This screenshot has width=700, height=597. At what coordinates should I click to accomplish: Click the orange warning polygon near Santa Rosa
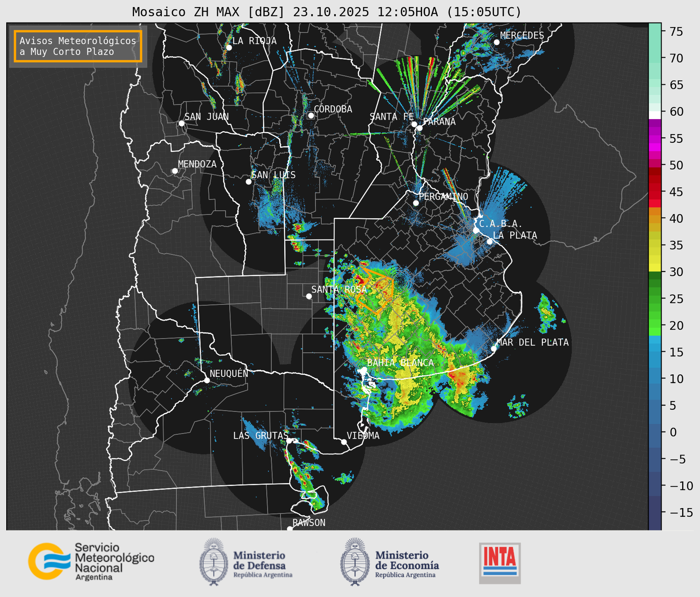[376, 290]
